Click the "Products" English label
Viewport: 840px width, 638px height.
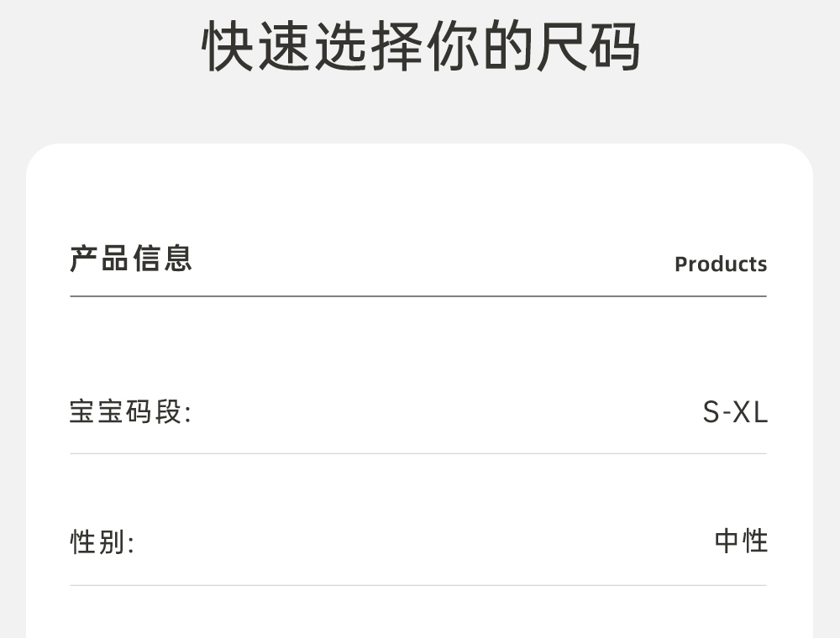point(721,264)
